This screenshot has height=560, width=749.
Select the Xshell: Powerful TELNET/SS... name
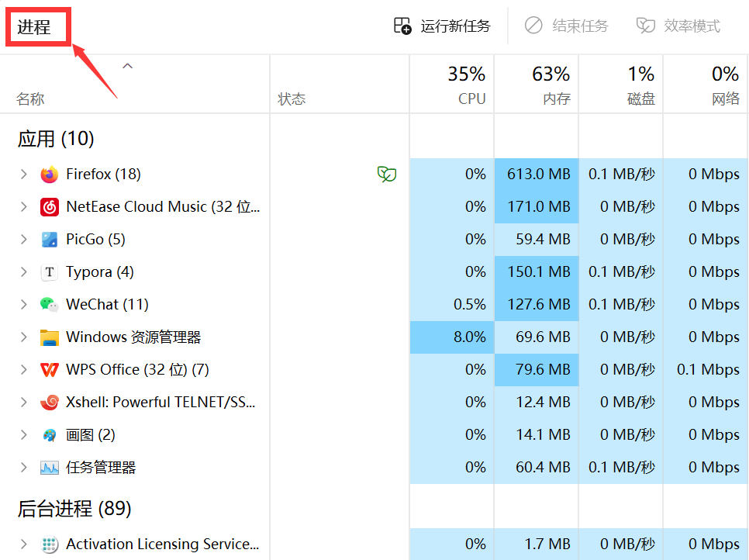pos(160,402)
